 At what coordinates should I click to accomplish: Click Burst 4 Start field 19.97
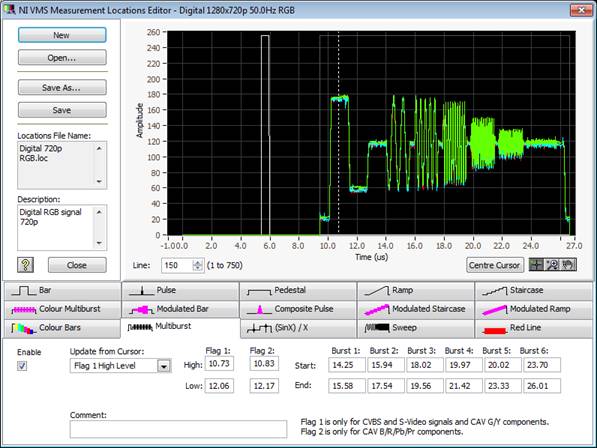pos(464,365)
